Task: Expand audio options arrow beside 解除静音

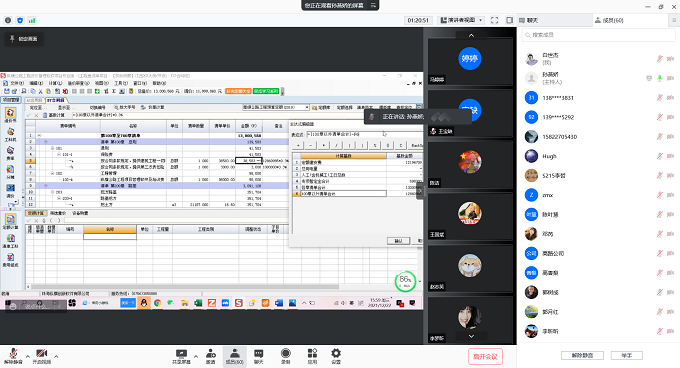Action: [28, 356]
